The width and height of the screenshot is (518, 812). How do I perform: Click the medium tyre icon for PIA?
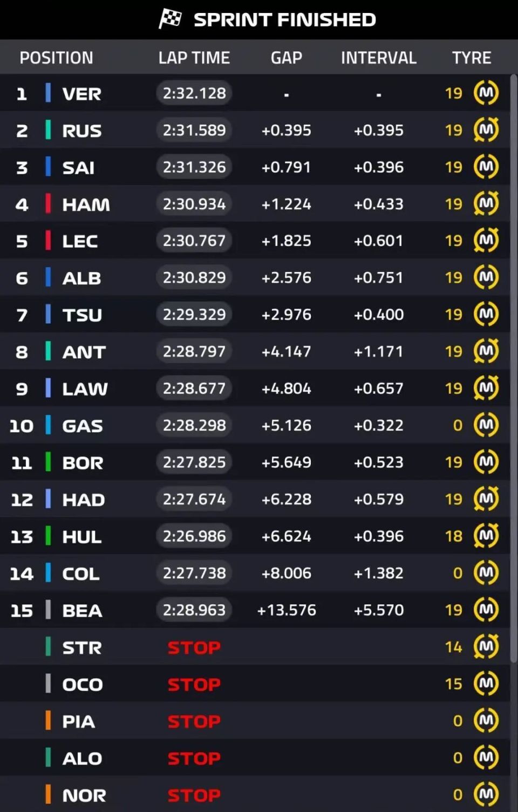(x=486, y=720)
